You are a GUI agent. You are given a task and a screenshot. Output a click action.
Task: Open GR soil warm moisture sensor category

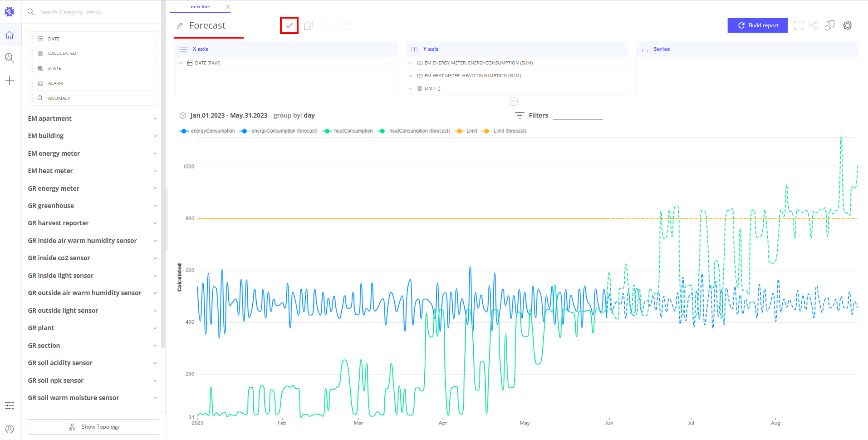point(92,398)
